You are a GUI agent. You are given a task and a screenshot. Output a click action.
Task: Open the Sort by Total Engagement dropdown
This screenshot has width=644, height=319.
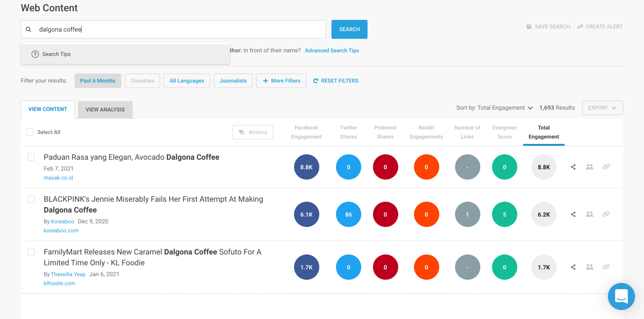pos(494,108)
